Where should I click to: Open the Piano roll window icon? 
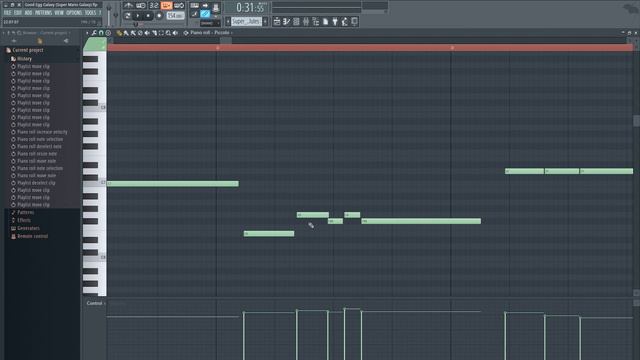[286, 21]
